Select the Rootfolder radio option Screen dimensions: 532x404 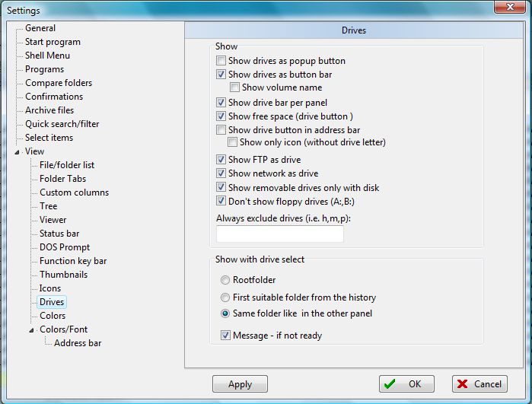225,280
